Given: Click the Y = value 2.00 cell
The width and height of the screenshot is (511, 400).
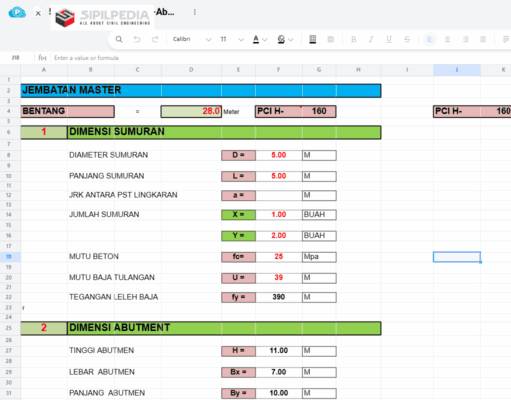Looking at the screenshot, I should tap(279, 236).
